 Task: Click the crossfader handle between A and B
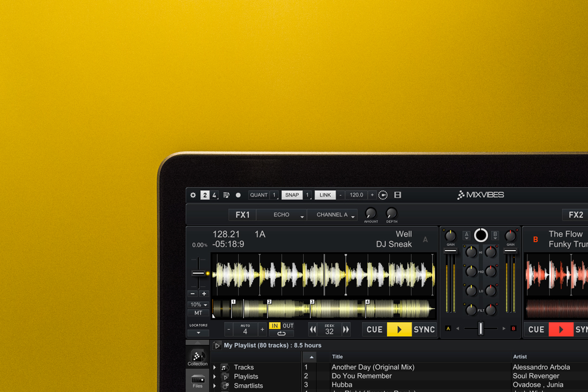point(481,329)
